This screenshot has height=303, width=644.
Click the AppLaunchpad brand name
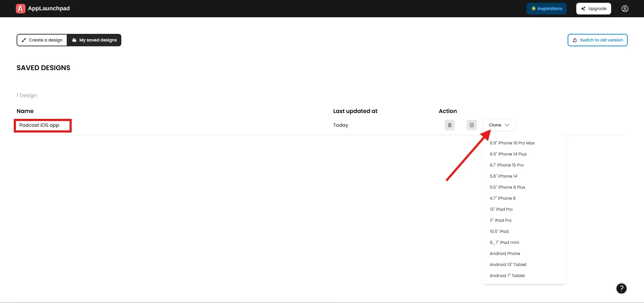click(49, 8)
